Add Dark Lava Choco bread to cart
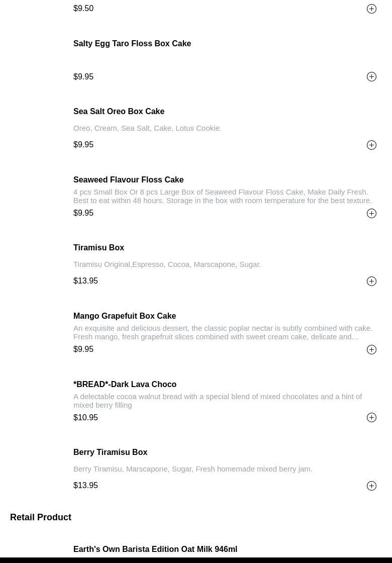This screenshot has height=563, width=392. point(371,418)
